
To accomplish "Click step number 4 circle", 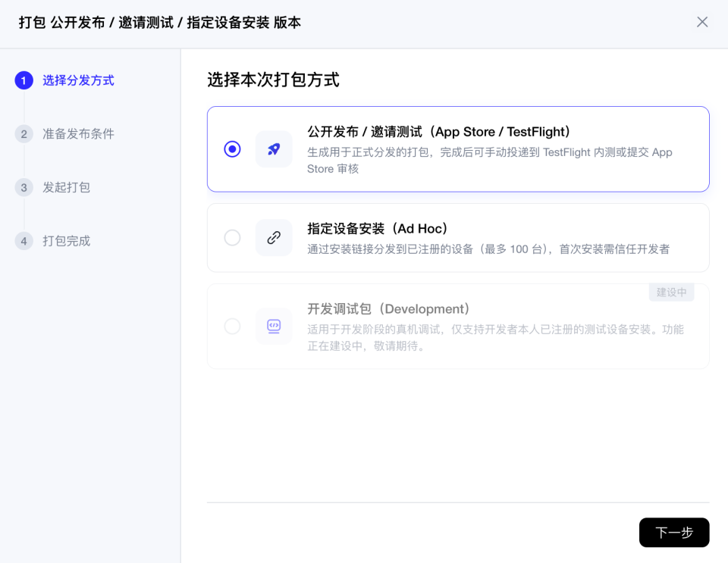I will (x=24, y=241).
